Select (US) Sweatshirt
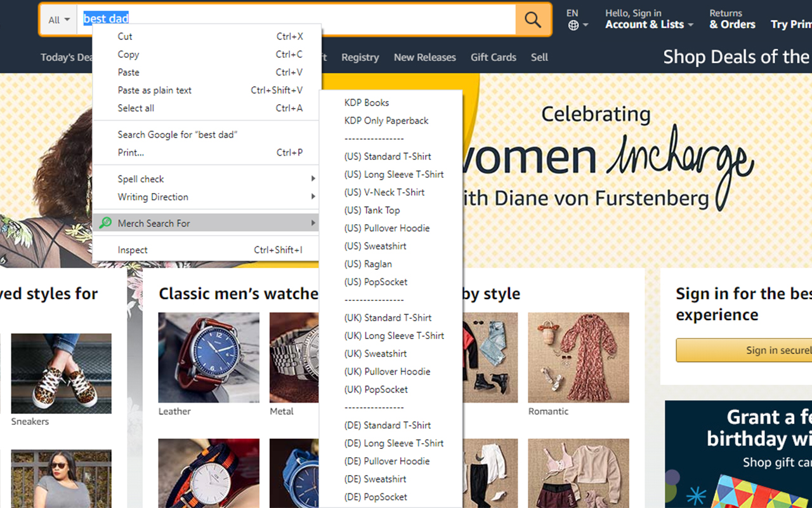Screen dimensions: 812x508 pyautogui.click(x=391, y=246)
